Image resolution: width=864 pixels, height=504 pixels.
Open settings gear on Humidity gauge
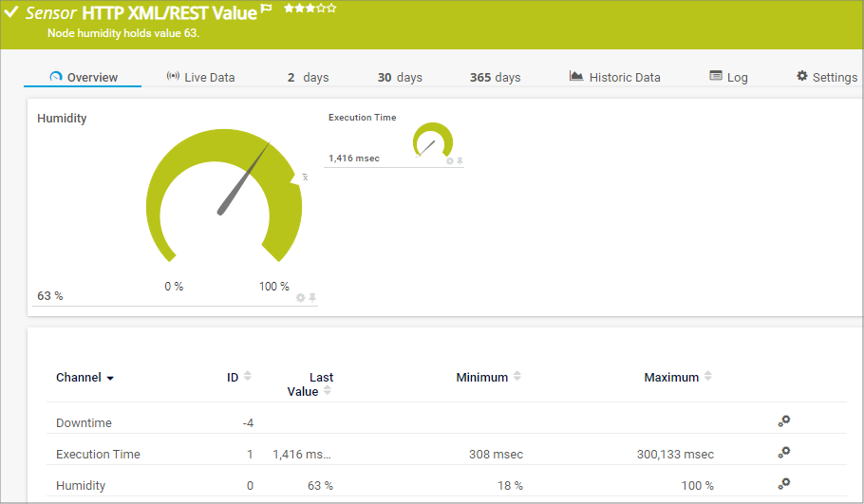coord(301,297)
